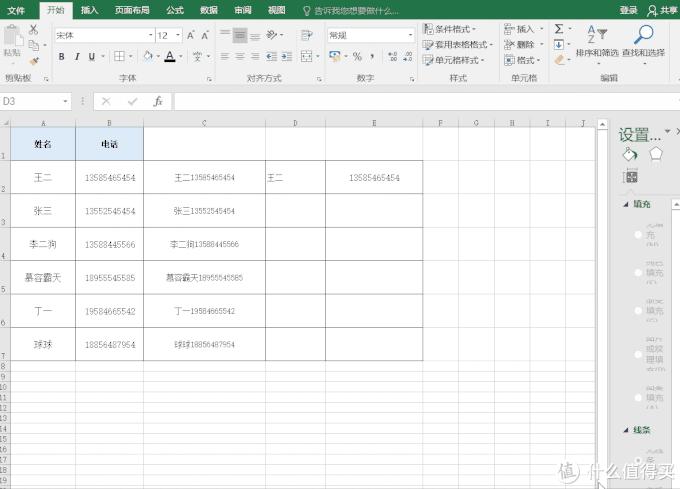This screenshot has height=489, width=680.
Task: Click the Comma Style icon
Action: tap(372, 56)
